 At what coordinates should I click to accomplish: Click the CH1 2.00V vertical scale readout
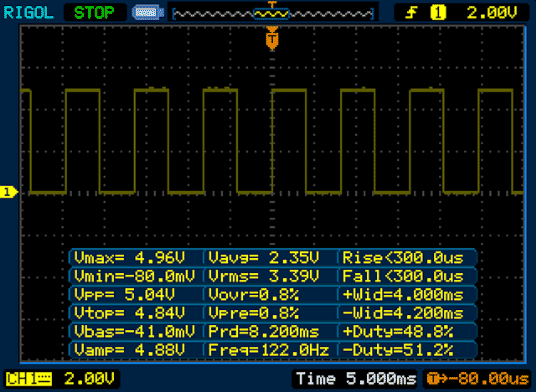tap(90, 379)
